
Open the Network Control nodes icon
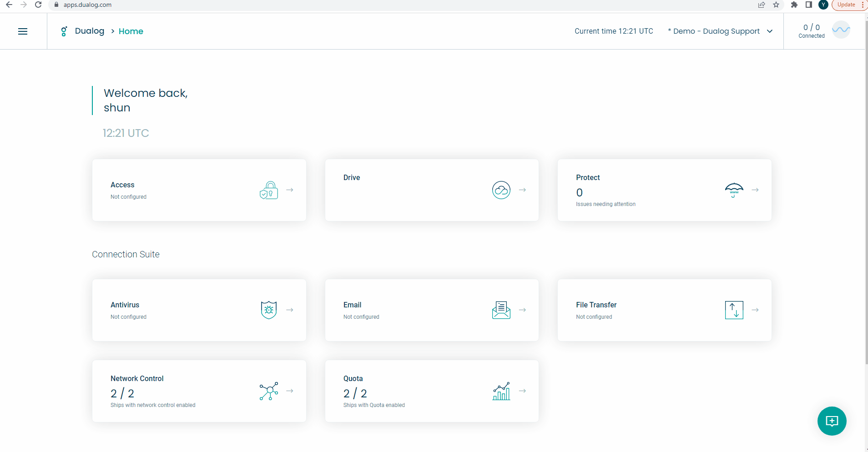tap(269, 391)
